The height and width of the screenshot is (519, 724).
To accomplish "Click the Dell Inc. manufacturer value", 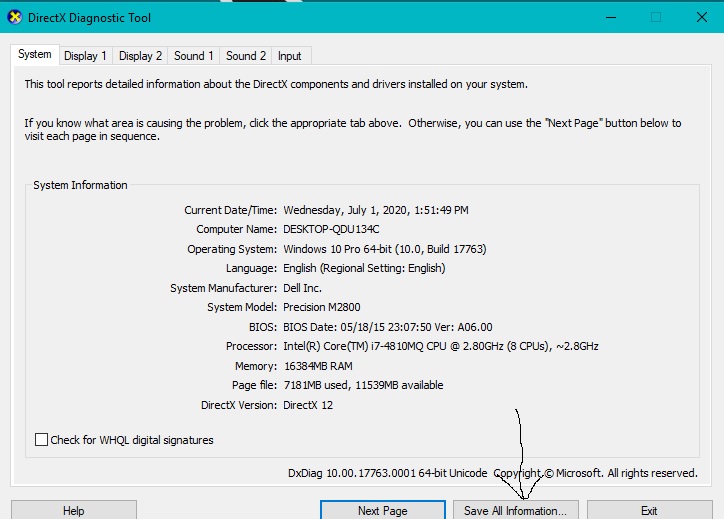I will pyautogui.click(x=302, y=288).
